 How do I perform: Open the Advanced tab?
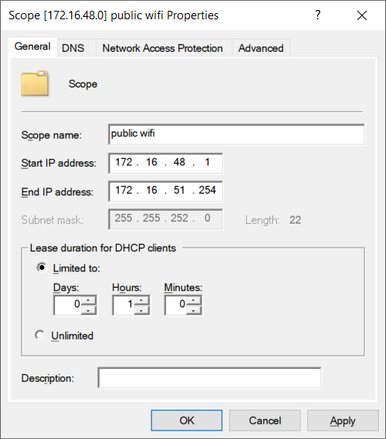pos(261,48)
